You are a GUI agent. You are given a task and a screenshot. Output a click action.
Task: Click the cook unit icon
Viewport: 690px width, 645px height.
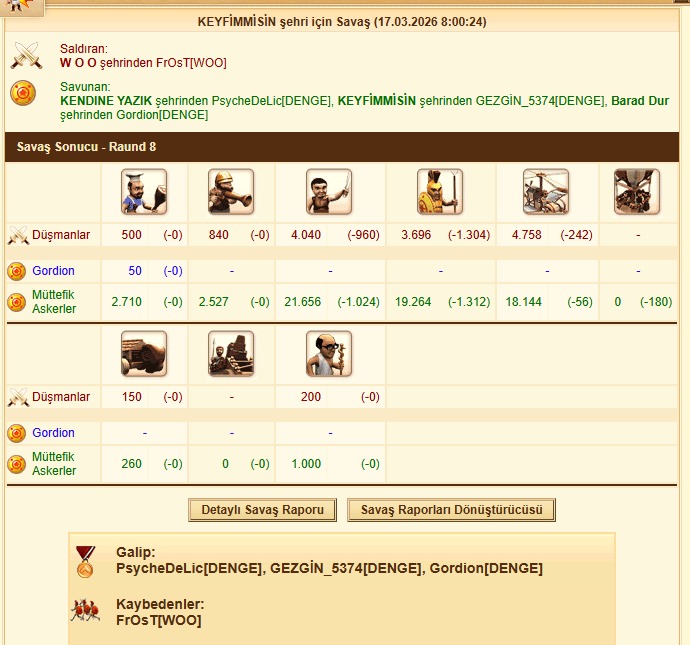(x=144, y=192)
